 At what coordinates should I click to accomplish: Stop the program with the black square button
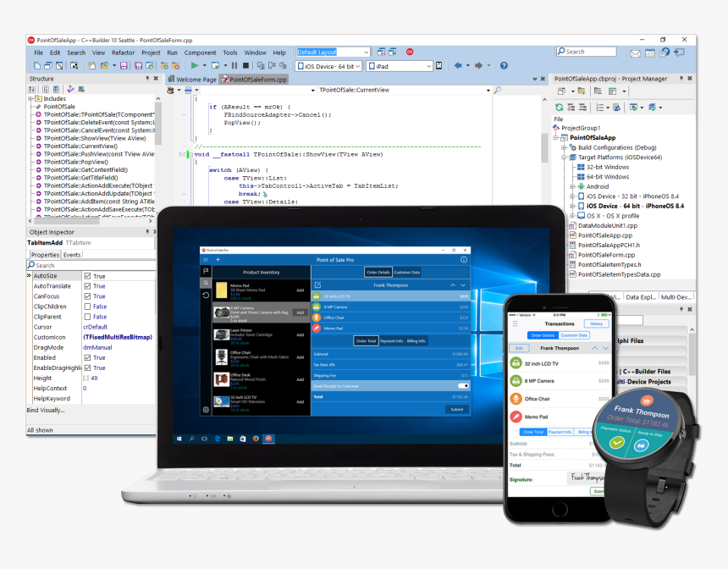point(246,65)
